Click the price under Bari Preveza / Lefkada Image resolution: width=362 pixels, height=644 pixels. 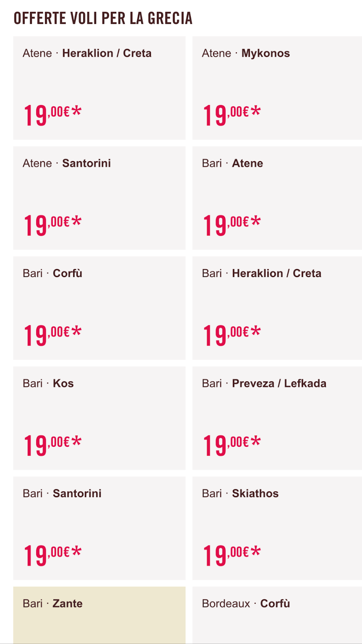click(x=232, y=445)
